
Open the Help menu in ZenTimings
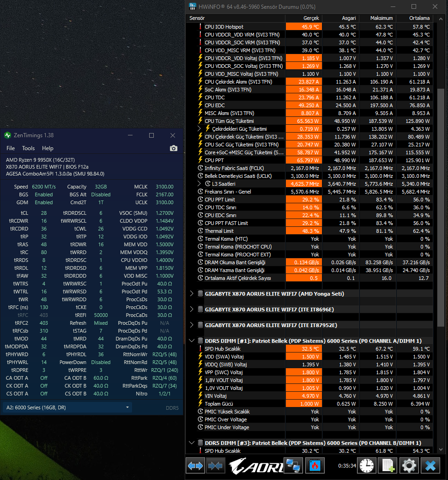pos(48,148)
